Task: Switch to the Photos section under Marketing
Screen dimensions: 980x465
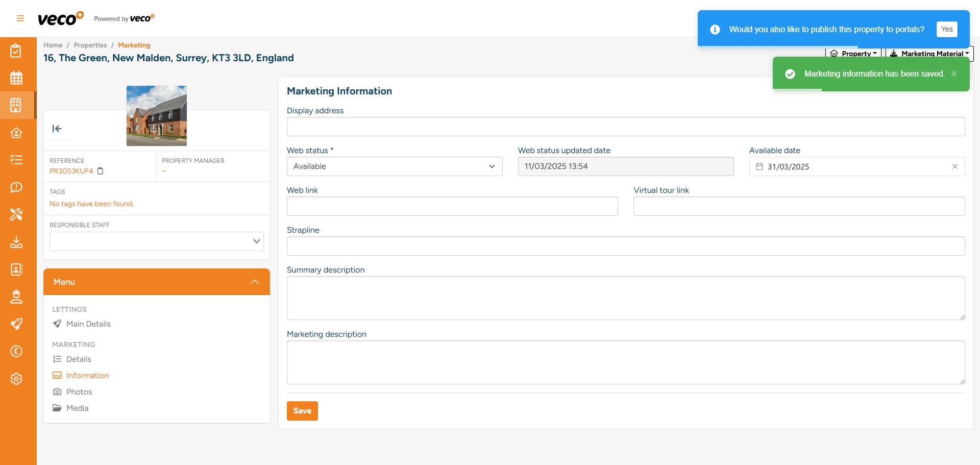Action: 79,391
